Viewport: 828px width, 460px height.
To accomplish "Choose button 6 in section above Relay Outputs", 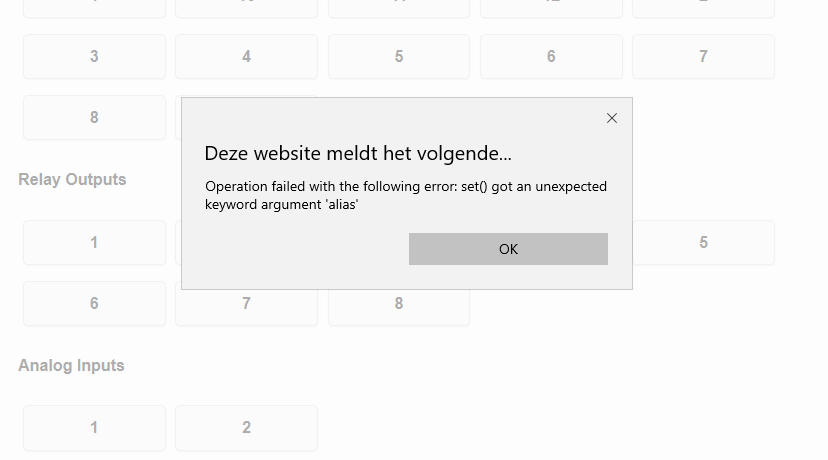I will coord(551,56).
